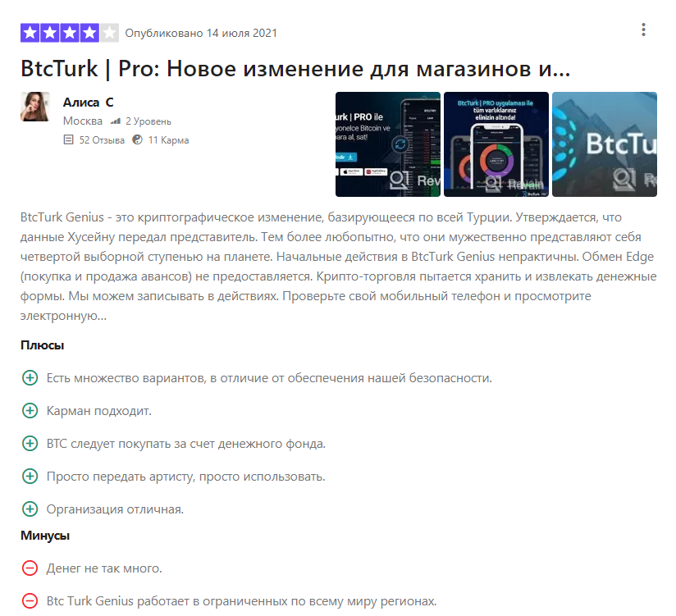676x616 pixels.
Task: Click plus icon beside Организация отличная
Action: (30, 509)
